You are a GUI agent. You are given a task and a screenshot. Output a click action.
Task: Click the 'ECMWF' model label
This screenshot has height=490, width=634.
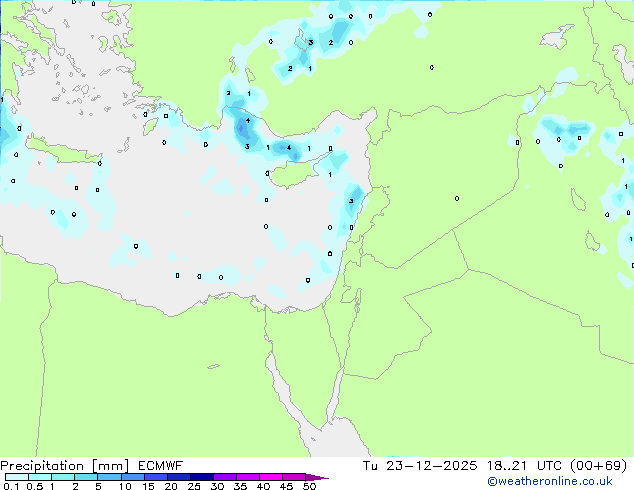pos(161,466)
